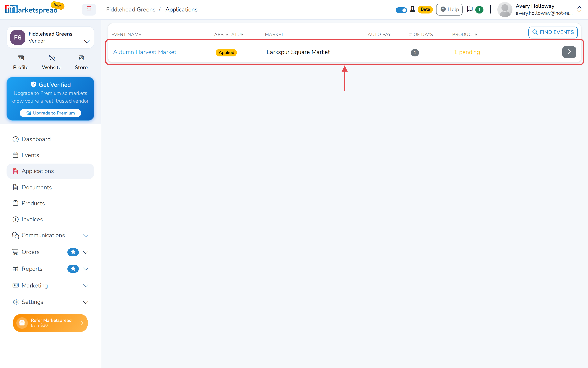Viewport: 588px width, 368px height.
Task: Click the Get Verified shield icon
Action: [x=33, y=84]
